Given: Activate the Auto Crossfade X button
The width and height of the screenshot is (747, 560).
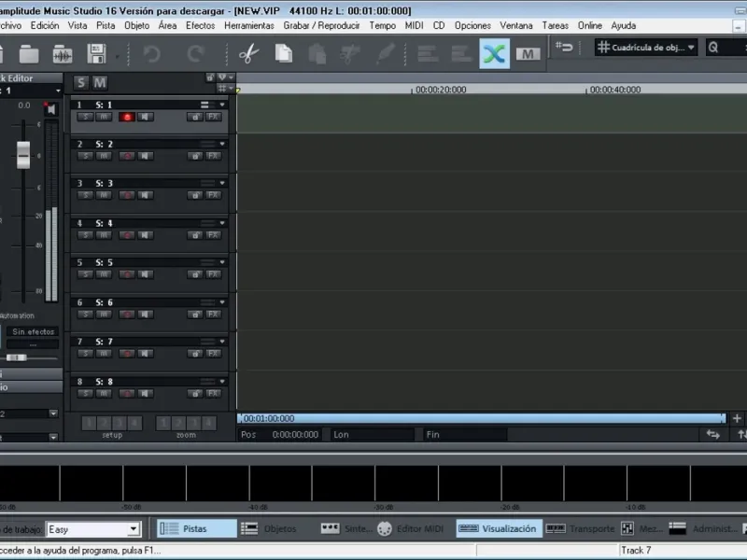Looking at the screenshot, I should click(x=494, y=53).
